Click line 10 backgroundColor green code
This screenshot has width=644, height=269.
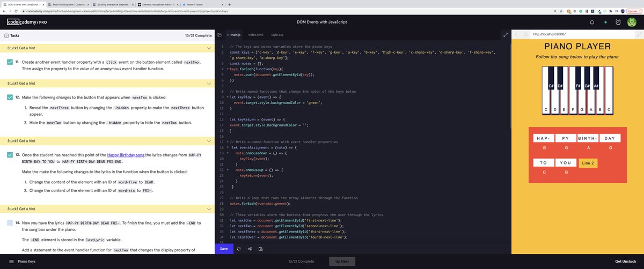click(x=277, y=102)
